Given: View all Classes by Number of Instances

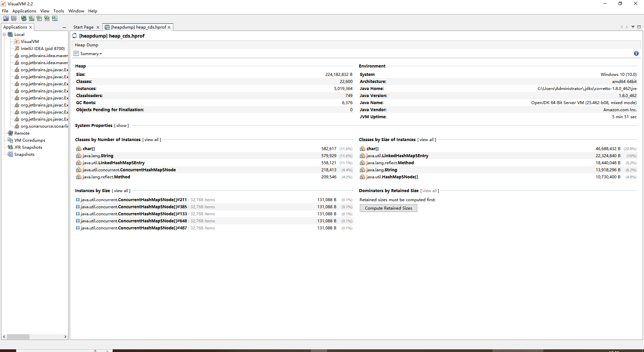Looking at the screenshot, I should [x=152, y=140].
